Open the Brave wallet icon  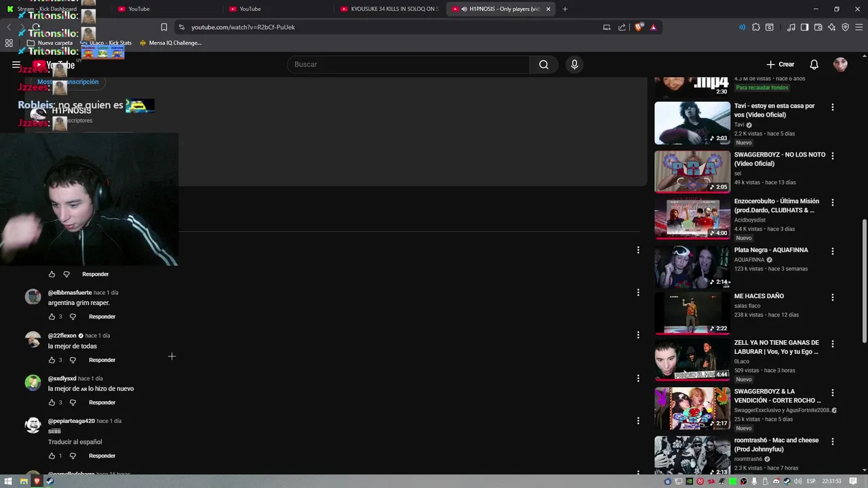(x=818, y=27)
